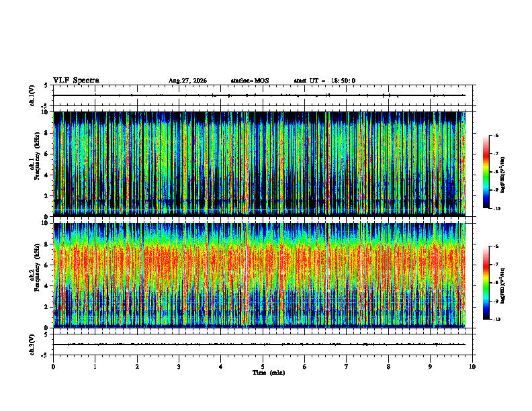The image size is (532, 411).
Task: Click the VLF Spectra title text
Action: pyautogui.click(x=76, y=81)
